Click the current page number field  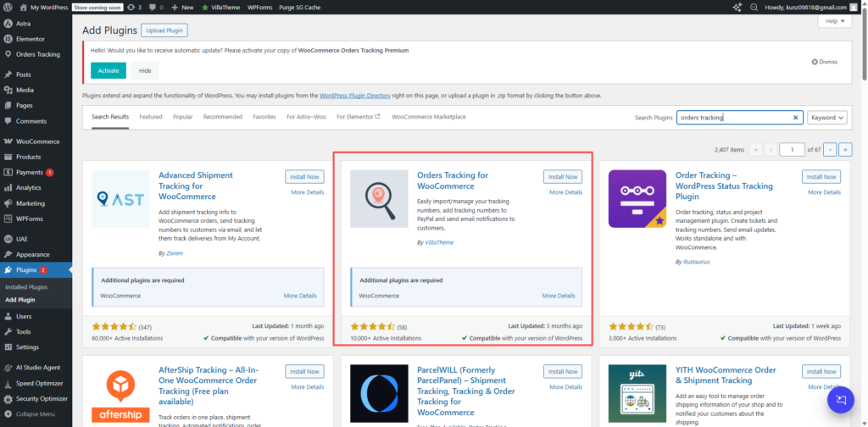pyautogui.click(x=793, y=150)
